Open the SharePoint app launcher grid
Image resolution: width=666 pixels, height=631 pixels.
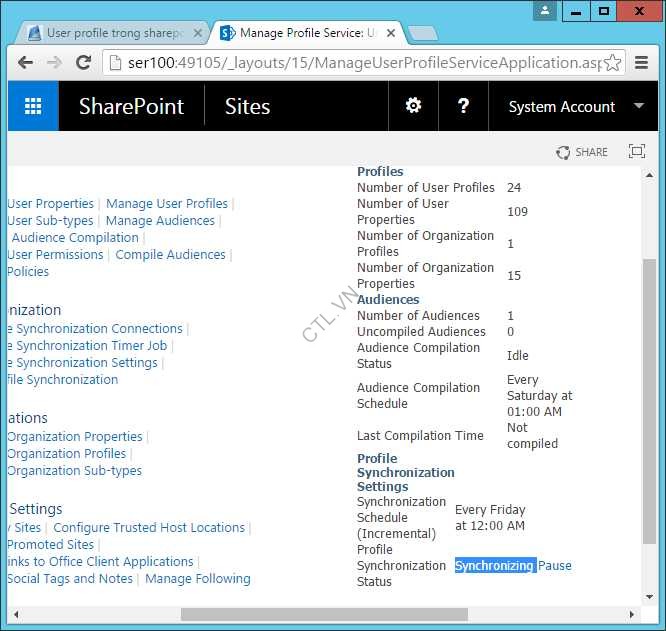coord(33,107)
